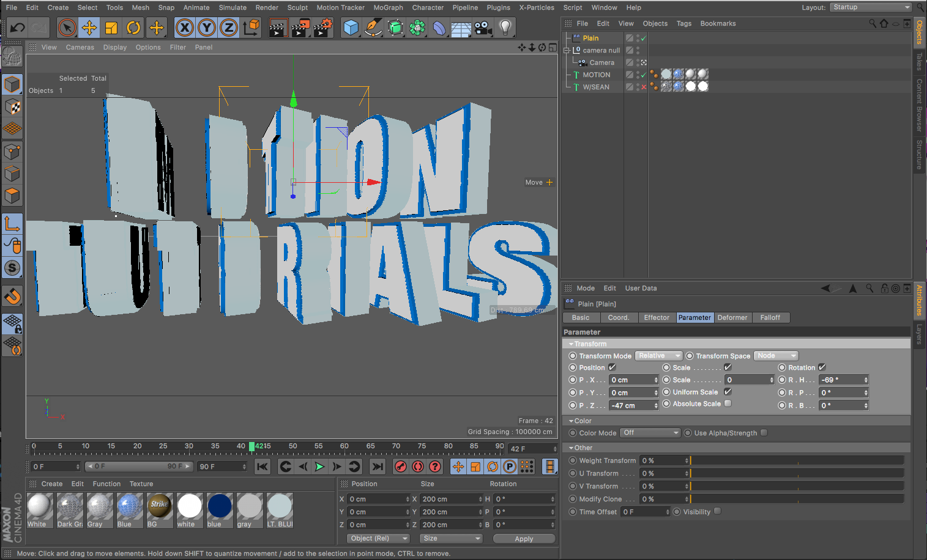The image size is (927, 560).
Task: Add a Cube primitive object
Action: (351, 28)
